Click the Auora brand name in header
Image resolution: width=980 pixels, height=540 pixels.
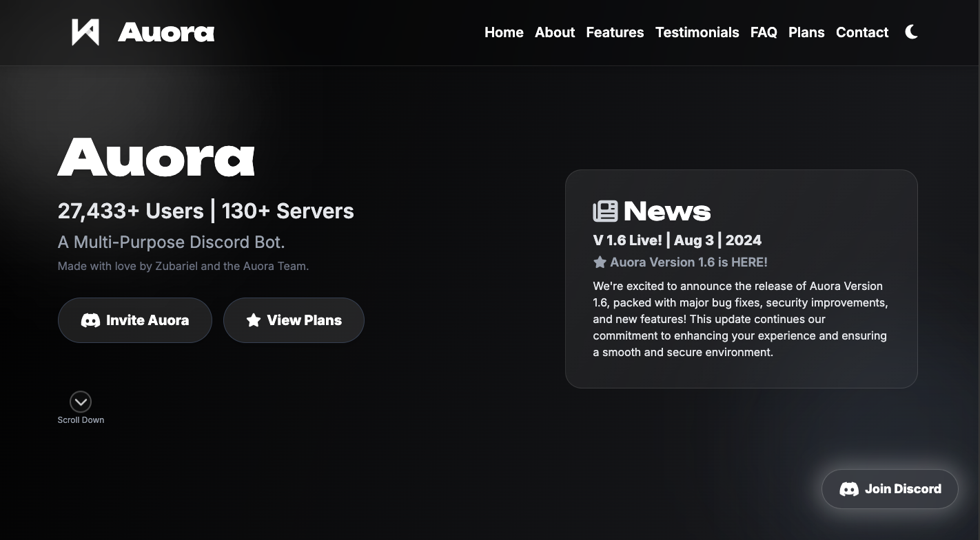click(166, 32)
